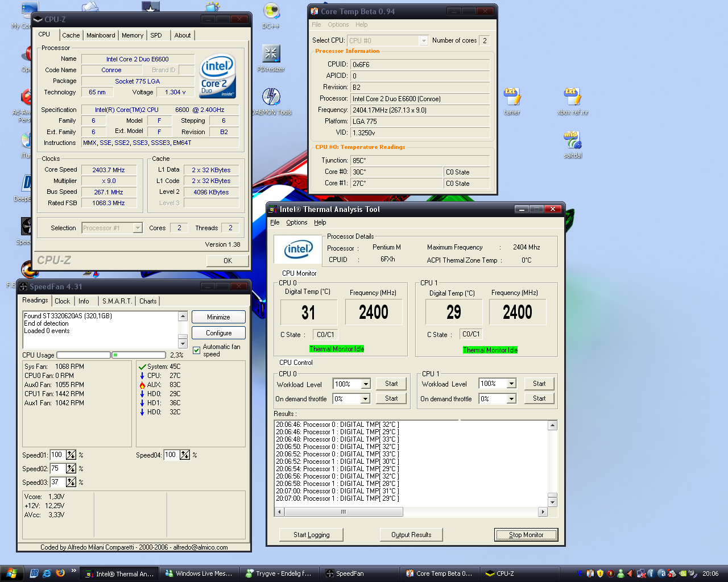This screenshot has width=728, height=582.
Task: Click the Minimize button in SpeedFan
Action: (x=218, y=317)
